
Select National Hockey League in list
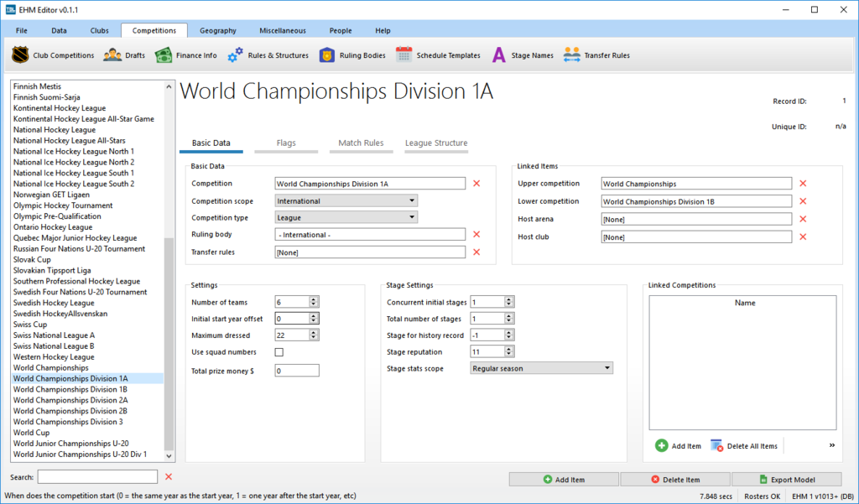pyautogui.click(x=87, y=130)
